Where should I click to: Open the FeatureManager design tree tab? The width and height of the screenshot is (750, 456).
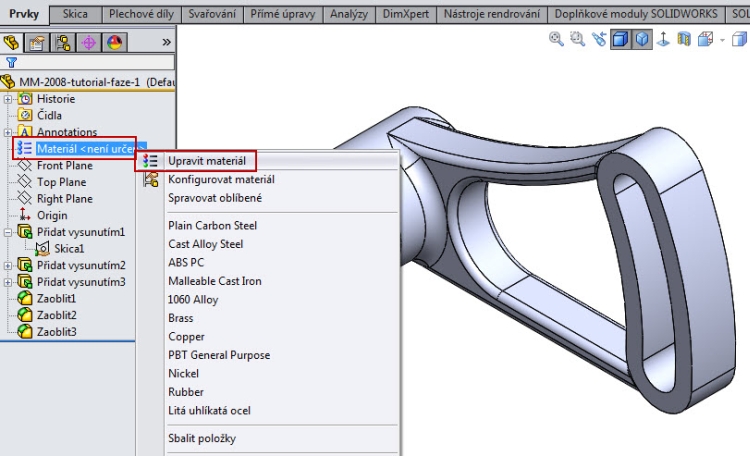[11, 43]
